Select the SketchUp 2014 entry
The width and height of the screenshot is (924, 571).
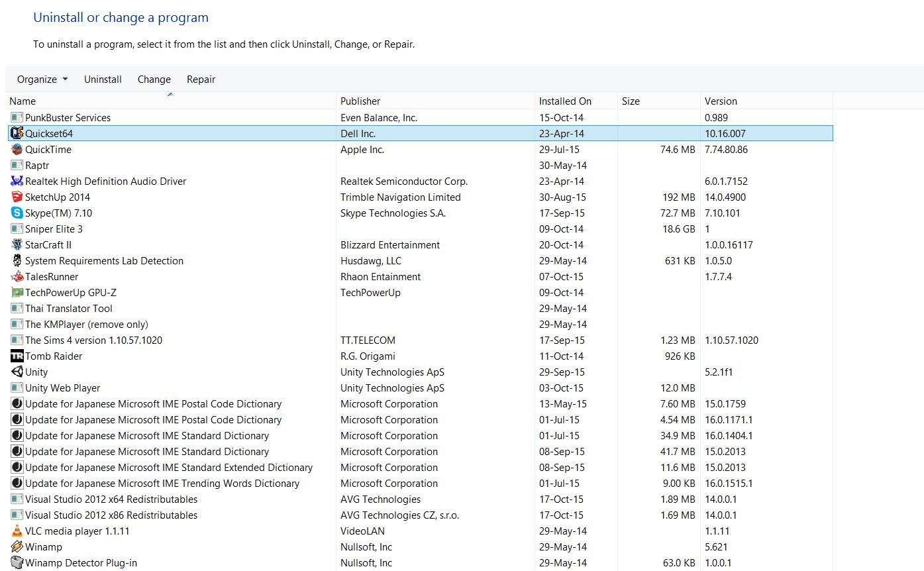point(58,197)
